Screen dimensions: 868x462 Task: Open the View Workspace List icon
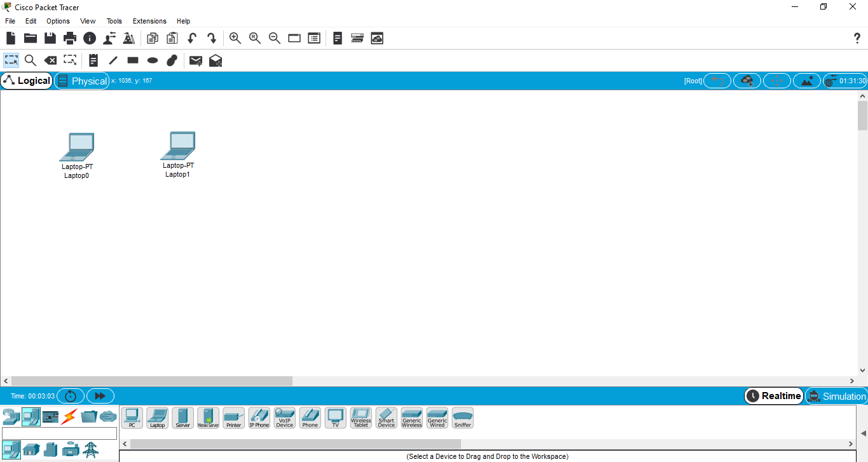point(294,38)
